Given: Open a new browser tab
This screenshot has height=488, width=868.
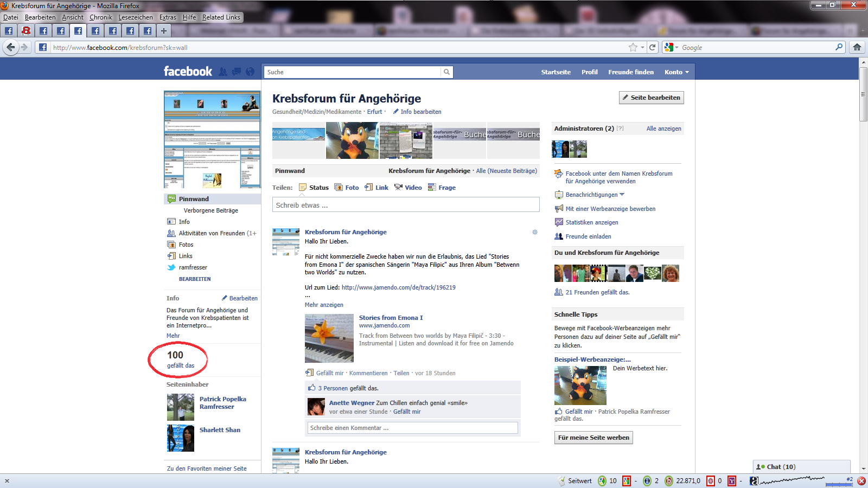Looking at the screenshot, I should (163, 31).
